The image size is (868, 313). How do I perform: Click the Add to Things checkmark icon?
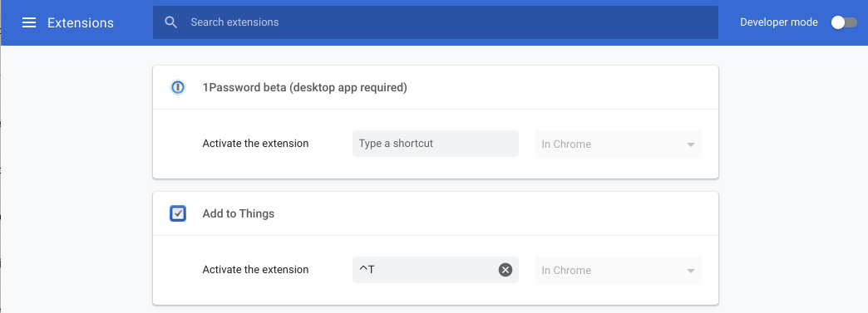tap(178, 213)
